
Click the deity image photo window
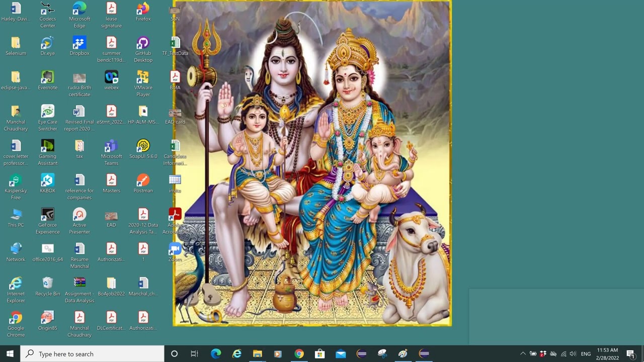(x=312, y=163)
